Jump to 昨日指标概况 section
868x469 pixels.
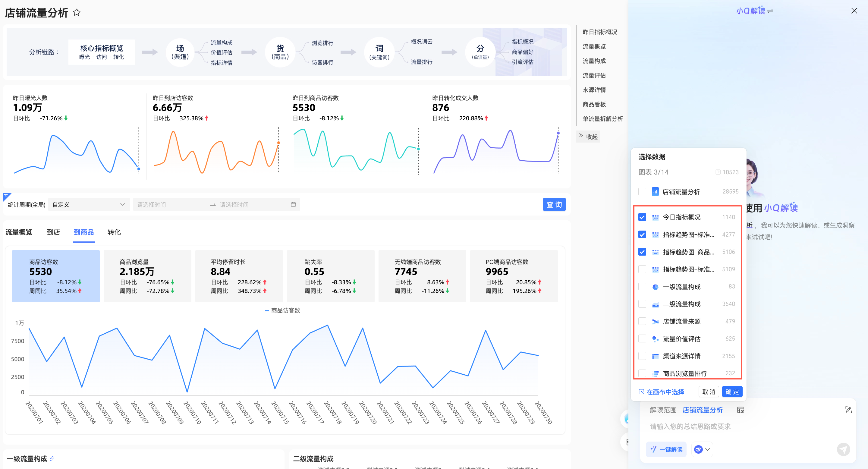pos(600,32)
